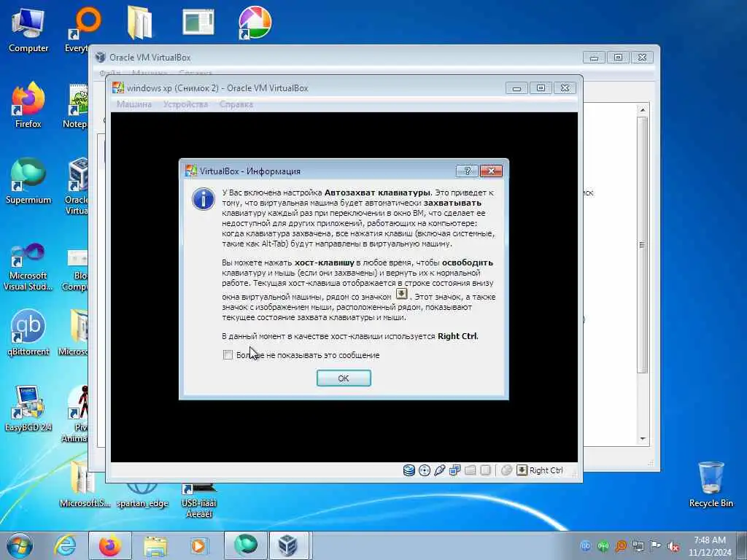
Task: Select the qBittorrent desktop shortcut
Action: [x=28, y=332]
